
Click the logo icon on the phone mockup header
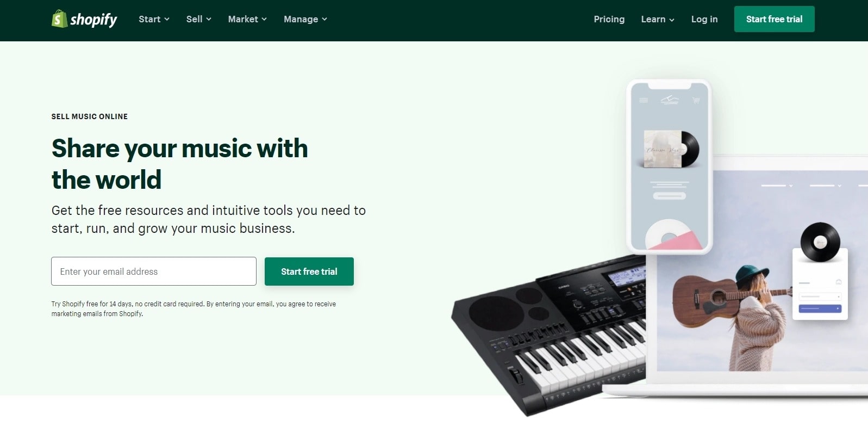[x=670, y=100]
